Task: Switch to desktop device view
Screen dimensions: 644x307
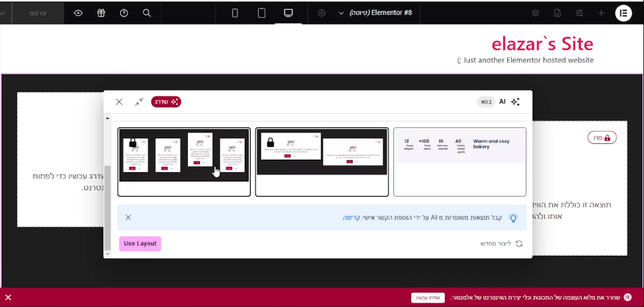Action: coord(288,13)
